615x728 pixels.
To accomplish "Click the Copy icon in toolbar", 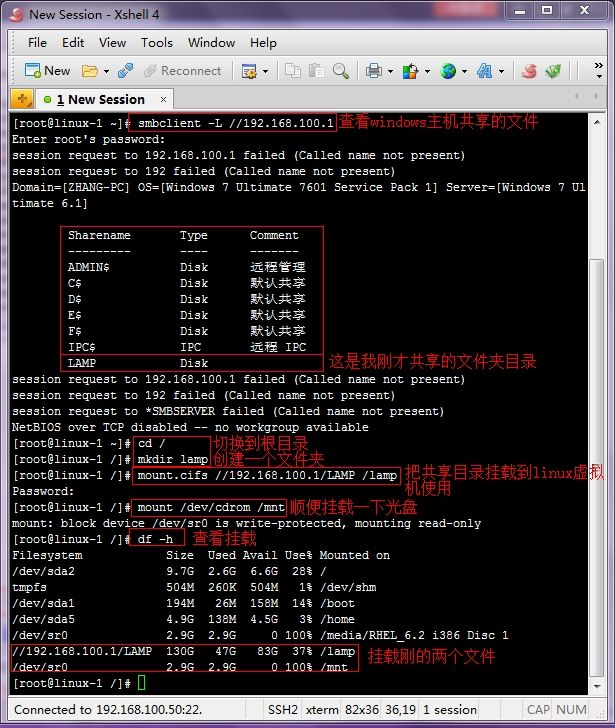I will [292, 71].
